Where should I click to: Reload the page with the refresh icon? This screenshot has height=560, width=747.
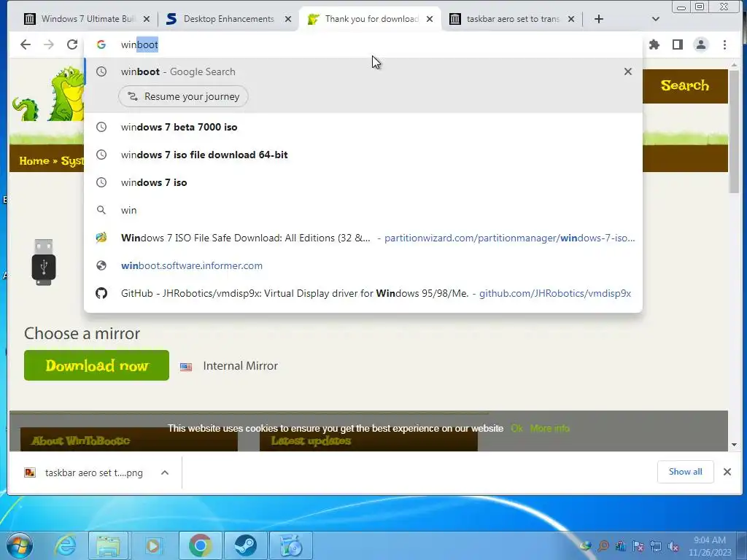(x=72, y=44)
